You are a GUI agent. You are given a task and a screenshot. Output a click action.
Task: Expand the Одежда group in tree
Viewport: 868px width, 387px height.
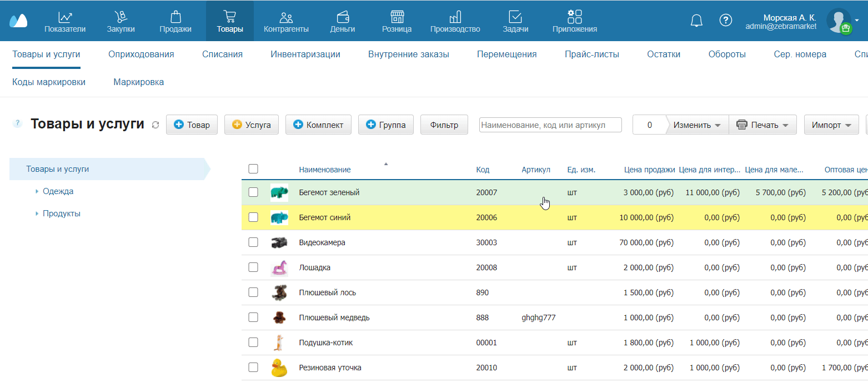coord(37,191)
